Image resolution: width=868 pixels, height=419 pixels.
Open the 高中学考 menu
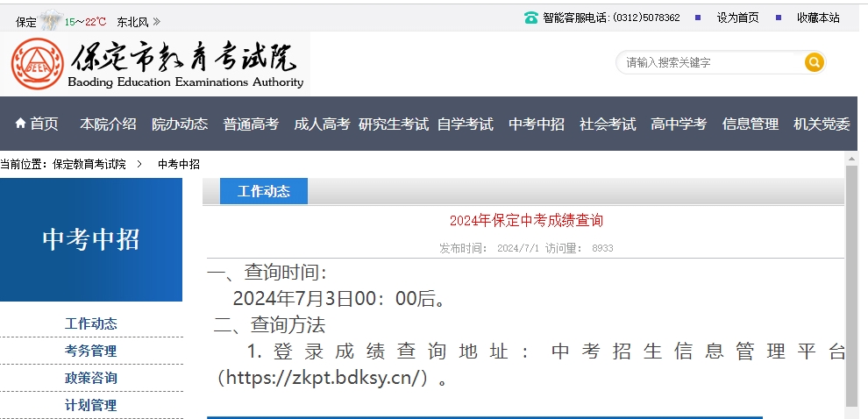click(679, 124)
